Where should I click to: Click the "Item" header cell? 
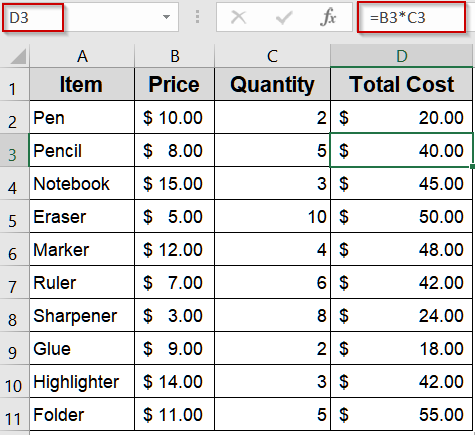click(x=82, y=84)
